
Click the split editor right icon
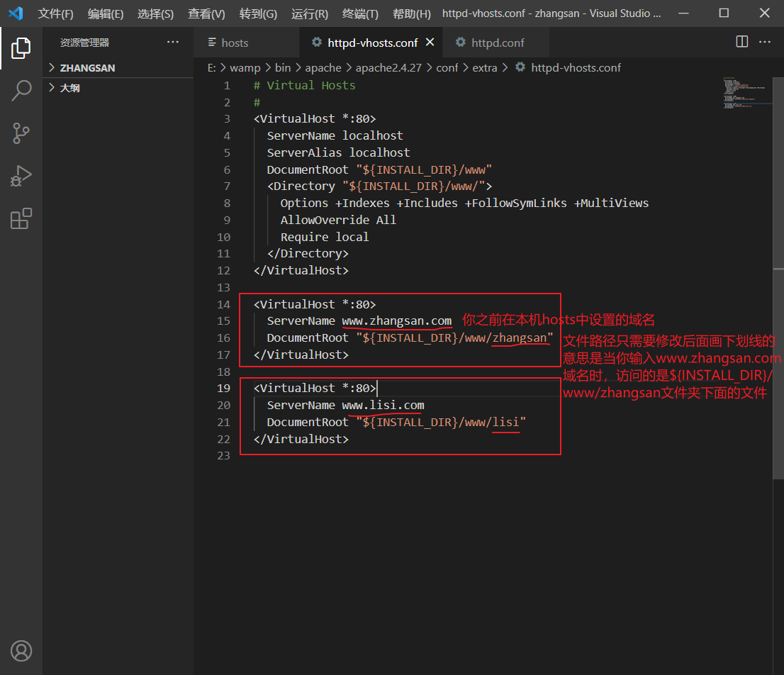pyautogui.click(x=742, y=42)
